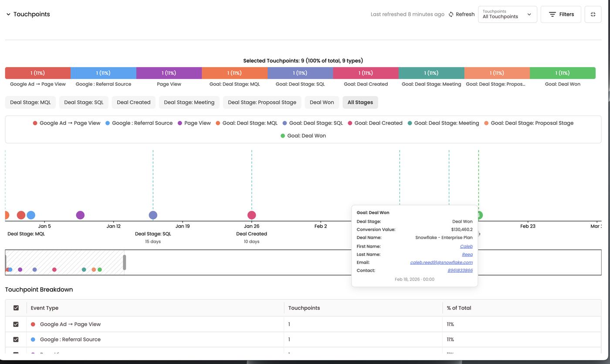The image size is (610, 364).
Task: Toggle the select-all checkbox in table header
Action: (16, 308)
